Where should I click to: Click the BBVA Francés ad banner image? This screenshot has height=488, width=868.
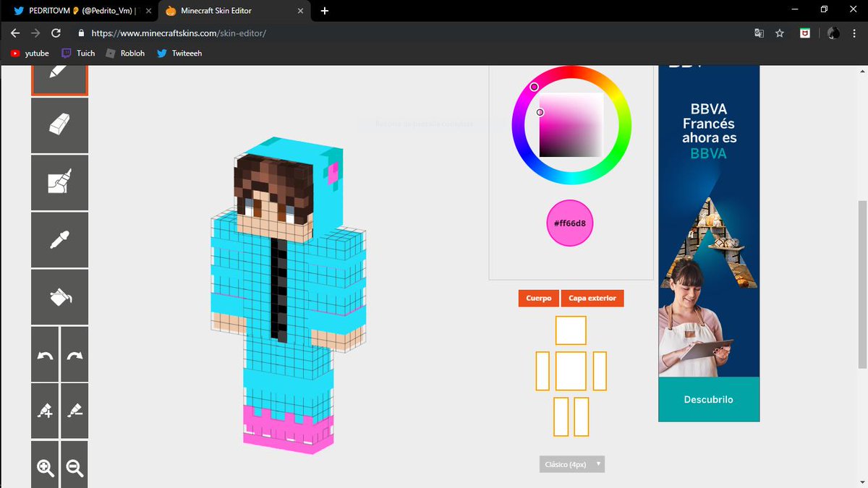coord(709,243)
